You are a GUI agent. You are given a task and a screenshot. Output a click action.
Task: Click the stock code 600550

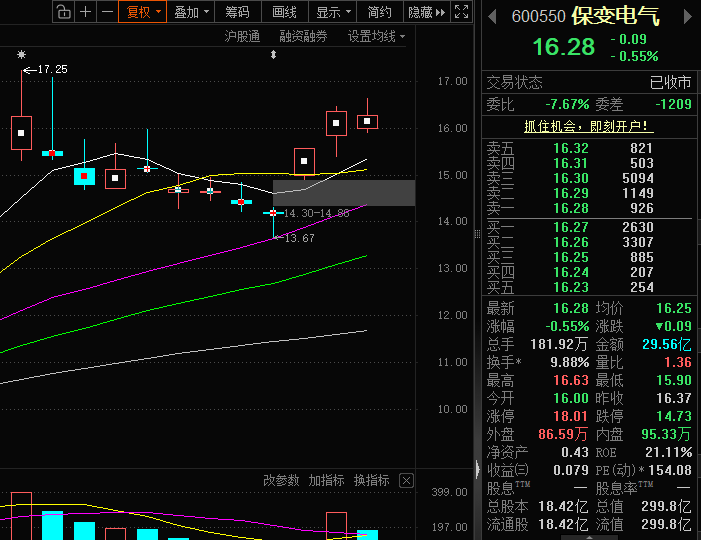click(539, 17)
